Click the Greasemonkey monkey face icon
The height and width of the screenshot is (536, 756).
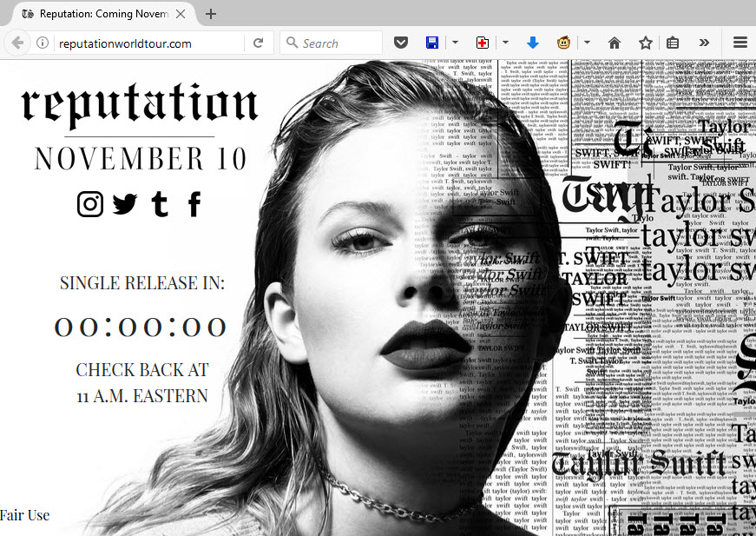click(x=563, y=43)
